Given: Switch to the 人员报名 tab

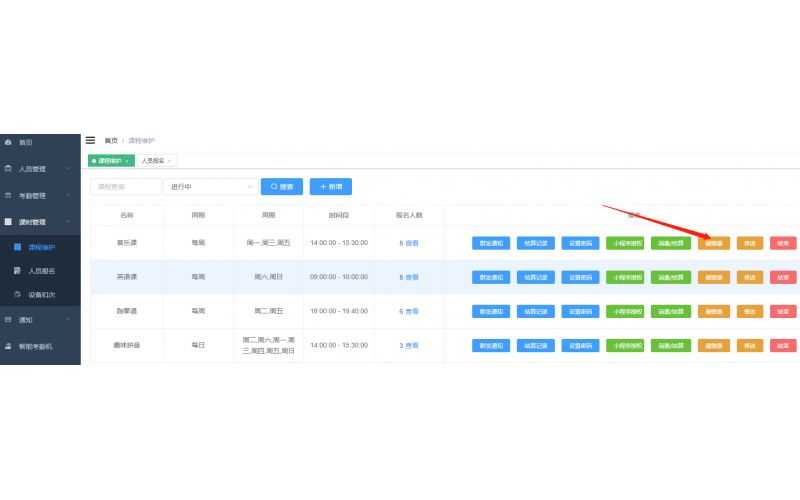Looking at the screenshot, I should (x=152, y=161).
